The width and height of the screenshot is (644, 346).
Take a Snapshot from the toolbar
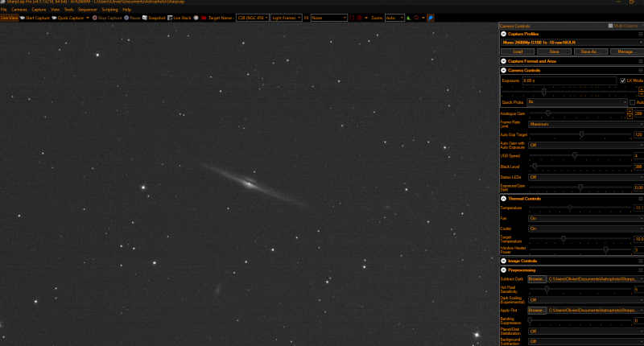[x=154, y=18]
